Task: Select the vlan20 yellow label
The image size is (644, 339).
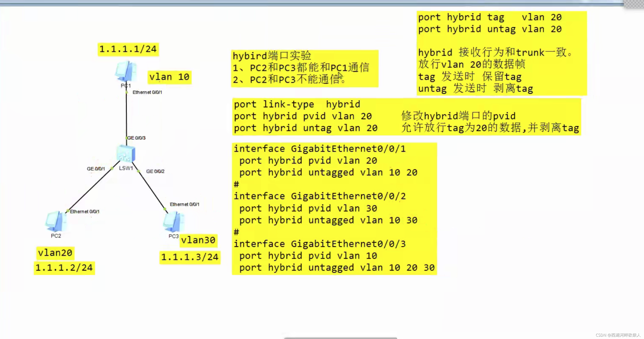Action: 55,253
